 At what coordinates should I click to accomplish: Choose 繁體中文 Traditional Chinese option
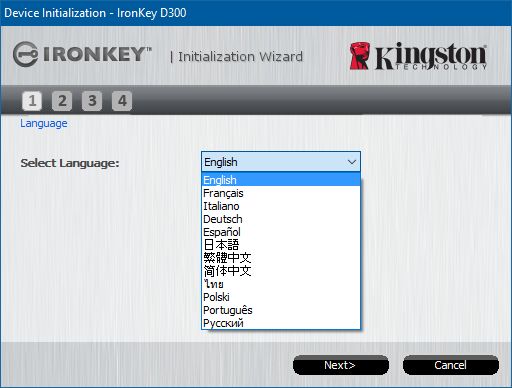coord(281,258)
